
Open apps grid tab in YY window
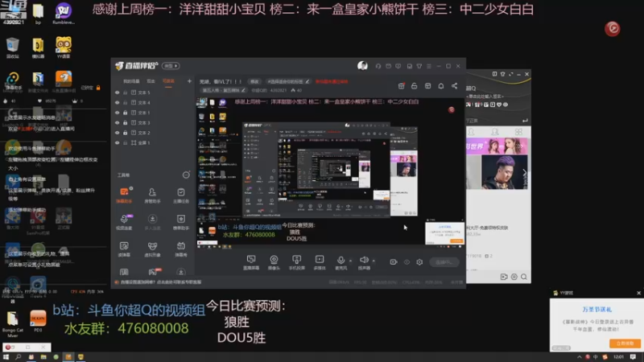518,132
